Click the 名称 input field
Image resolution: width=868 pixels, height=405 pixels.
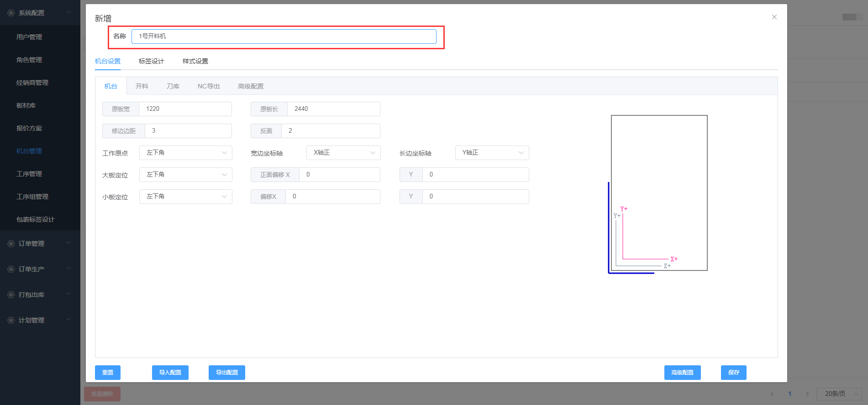(x=284, y=36)
